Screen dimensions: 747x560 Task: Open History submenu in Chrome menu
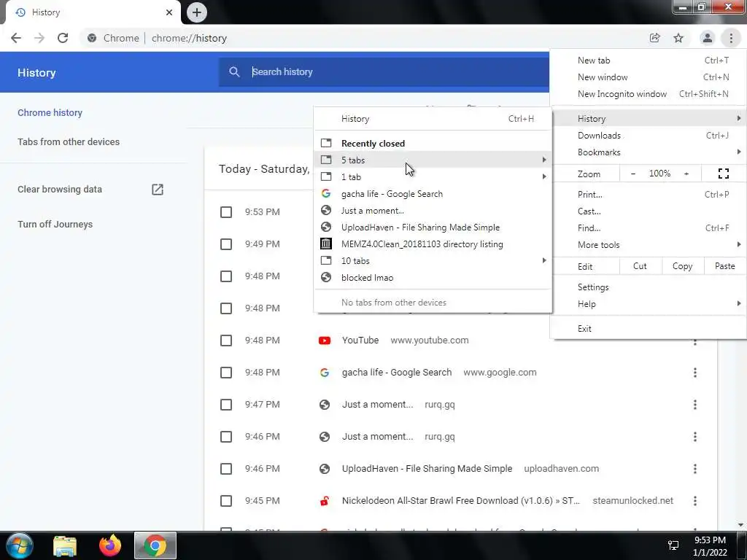[648, 119]
